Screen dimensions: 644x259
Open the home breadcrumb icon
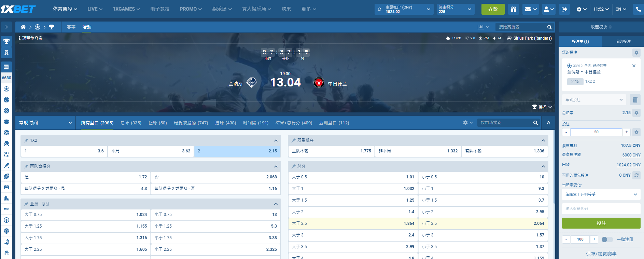click(x=23, y=27)
